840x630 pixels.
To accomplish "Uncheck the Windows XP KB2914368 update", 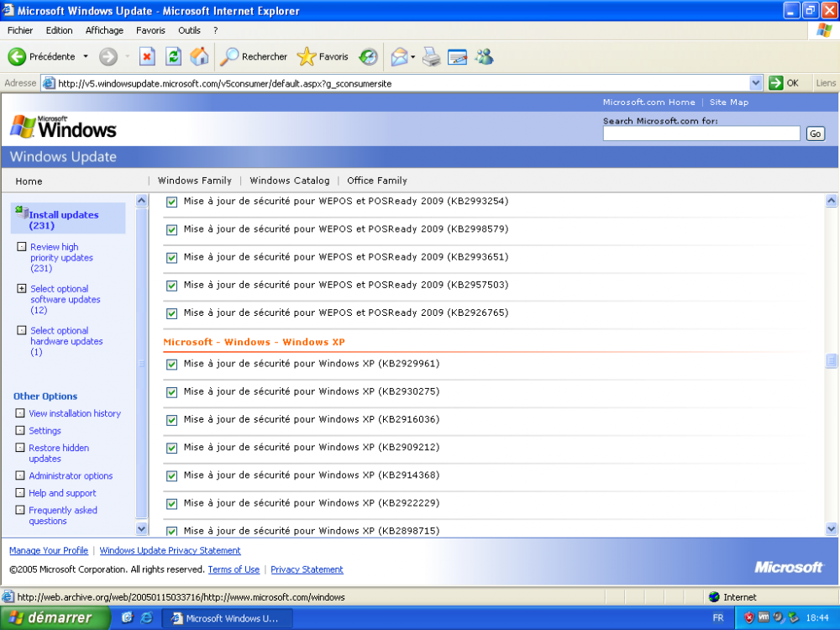I will coord(172,476).
